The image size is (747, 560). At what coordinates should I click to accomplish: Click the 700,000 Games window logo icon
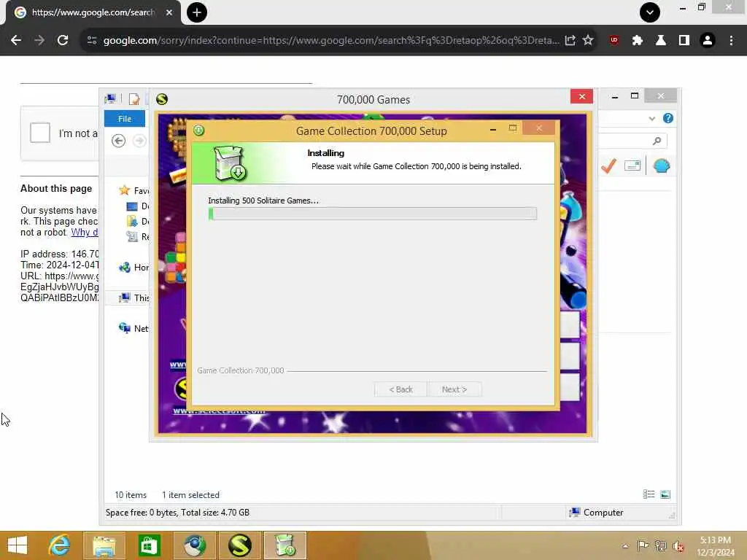pyautogui.click(x=162, y=99)
